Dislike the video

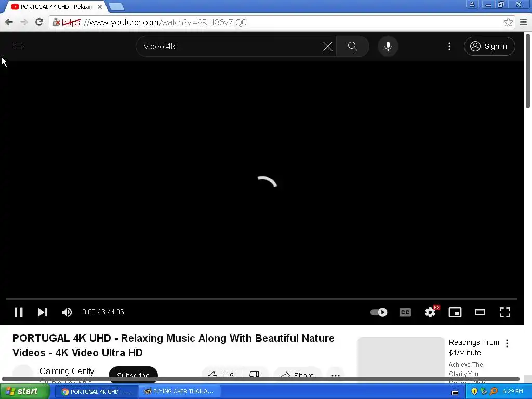[255, 375]
